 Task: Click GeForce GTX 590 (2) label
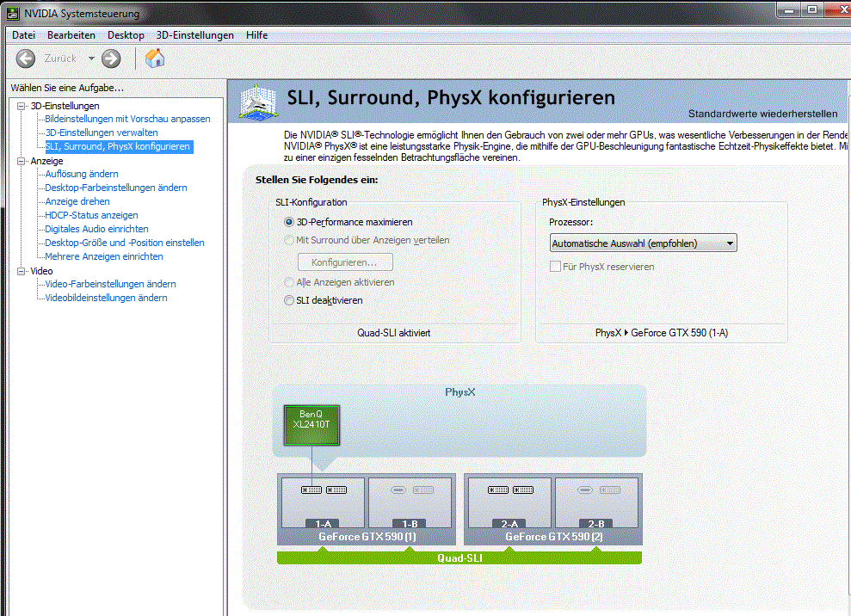[553, 537]
